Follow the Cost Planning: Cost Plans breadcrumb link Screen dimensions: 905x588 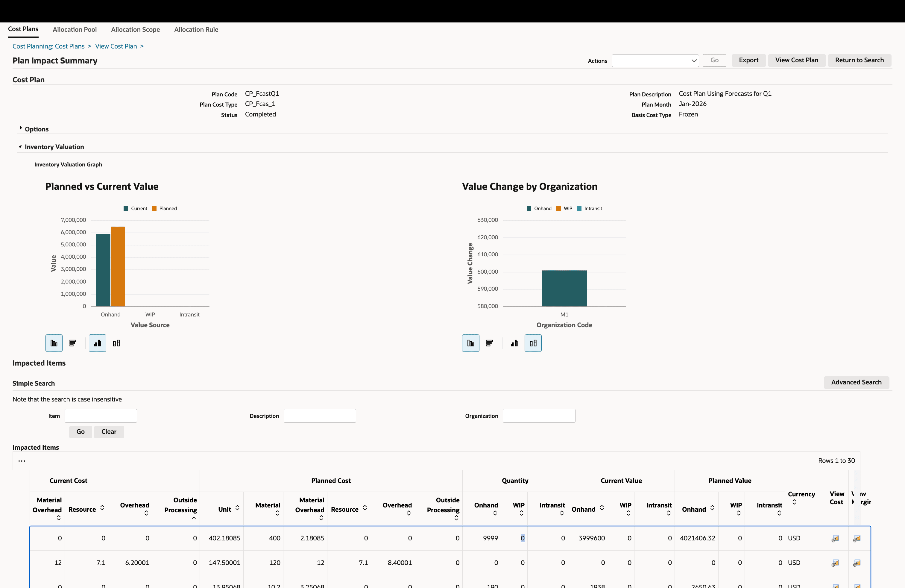(x=48, y=46)
